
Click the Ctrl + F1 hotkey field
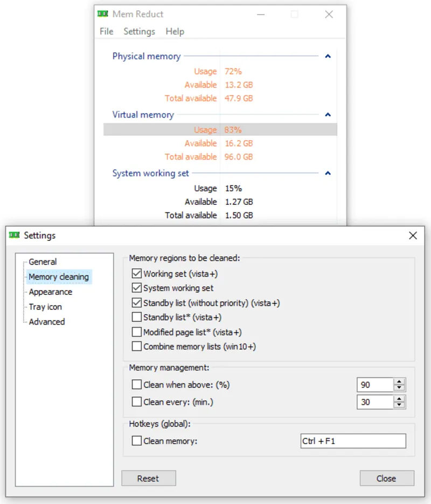353,441
